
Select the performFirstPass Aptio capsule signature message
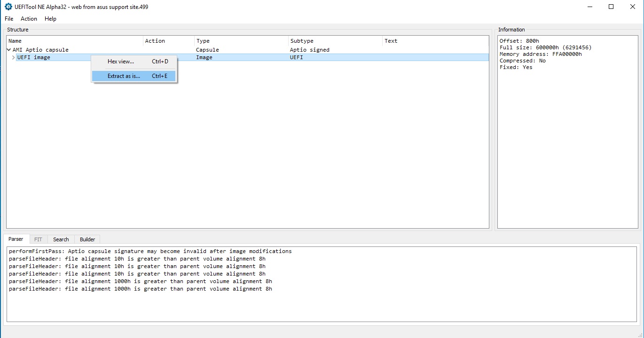[150, 251]
